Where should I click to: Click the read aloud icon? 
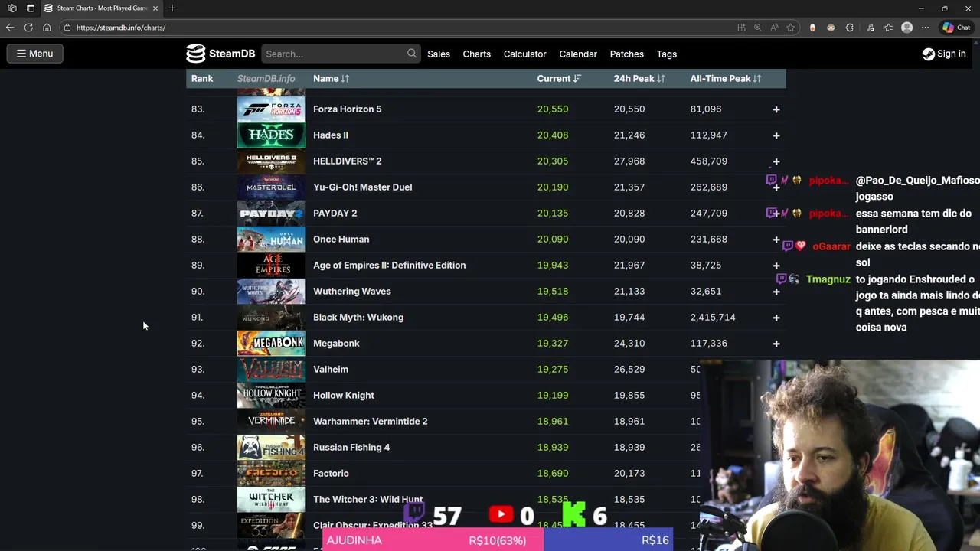(x=774, y=28)
